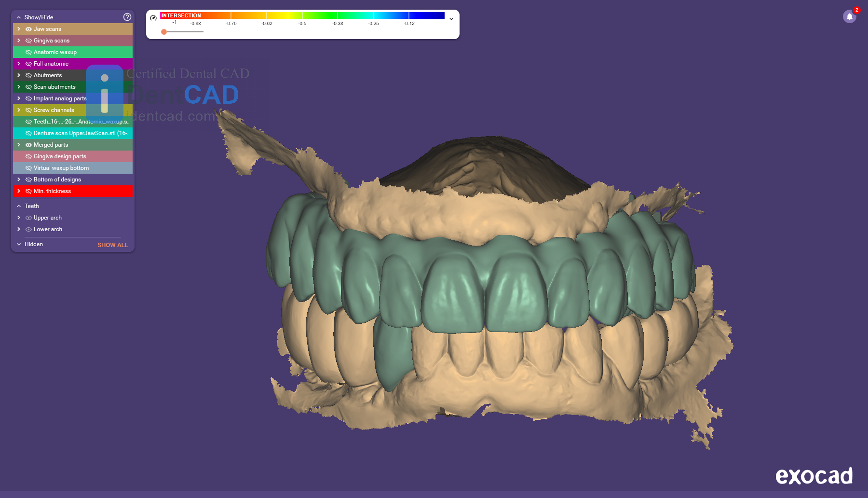The height and width of the screenshot is (498, 868).
Task: Toggle Lower arch visibility eye icon
Action: tap(28, 229)
